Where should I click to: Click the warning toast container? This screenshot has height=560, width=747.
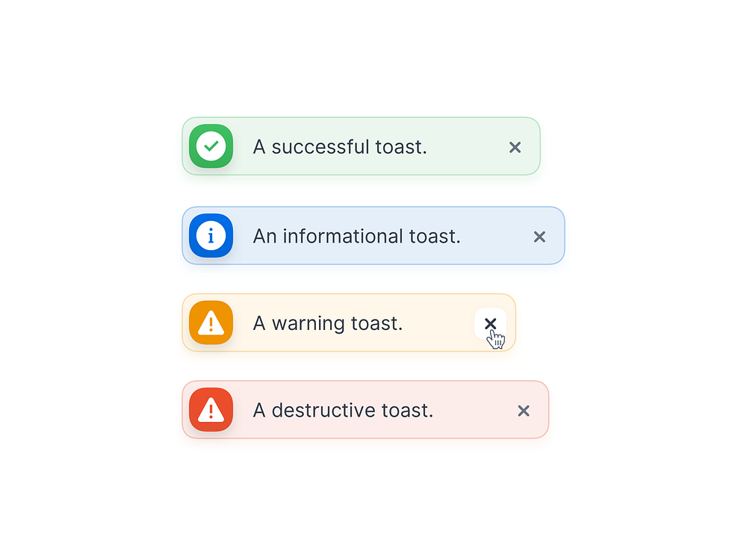tap(349, 323)
